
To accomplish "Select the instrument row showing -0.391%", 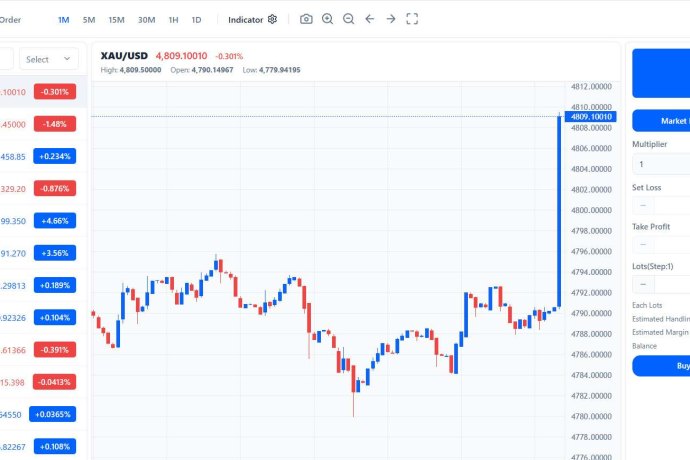I will coord(43,350).
